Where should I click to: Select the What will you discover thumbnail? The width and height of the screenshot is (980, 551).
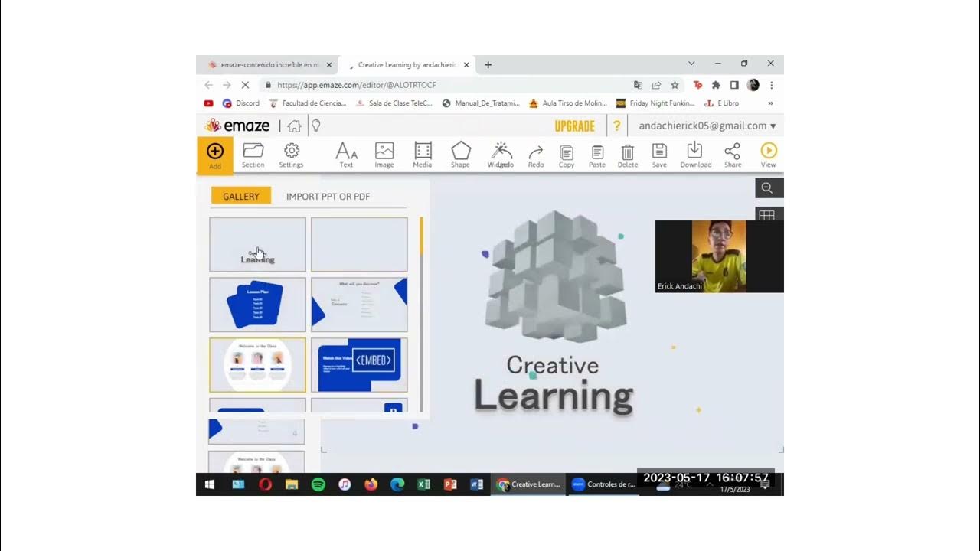(359, 305)
